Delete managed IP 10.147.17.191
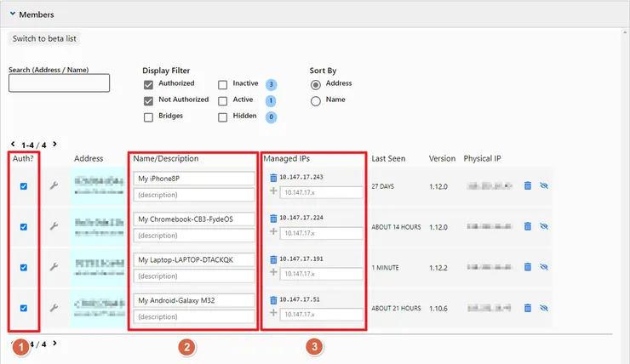This screenshot has height=364, width=630. coord(273,259)
